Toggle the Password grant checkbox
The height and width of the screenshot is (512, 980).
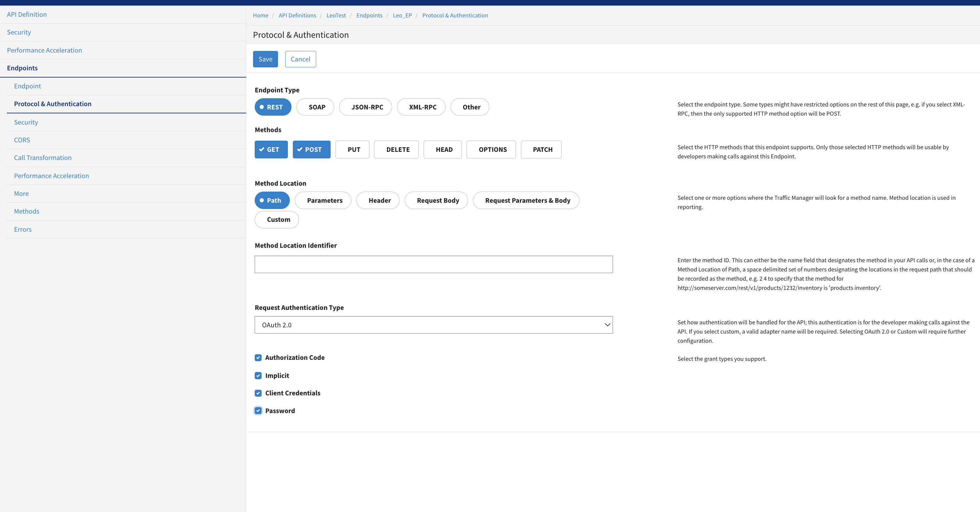pos(258,411)
